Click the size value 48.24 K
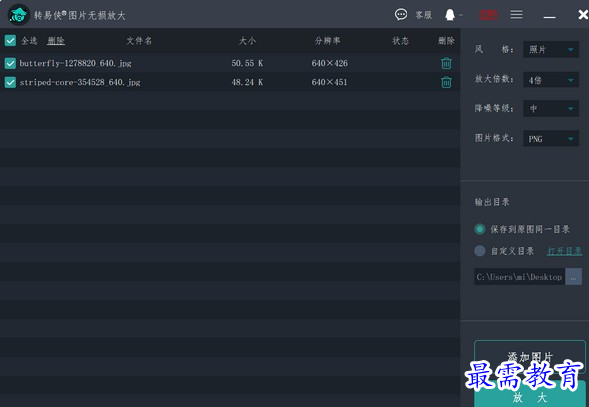This screenshot has width=589, height=407. [x=247, y=82]
